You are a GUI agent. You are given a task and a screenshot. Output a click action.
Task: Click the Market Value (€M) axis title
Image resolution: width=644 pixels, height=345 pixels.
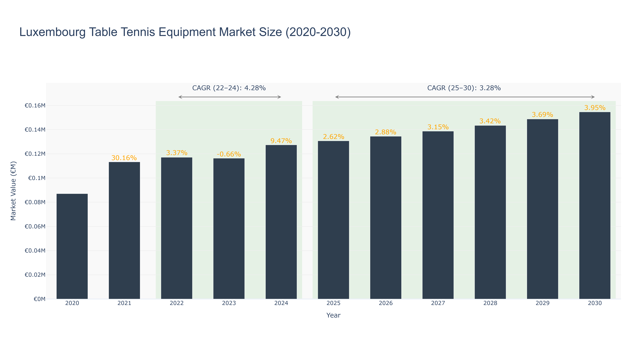coord(13,191)
